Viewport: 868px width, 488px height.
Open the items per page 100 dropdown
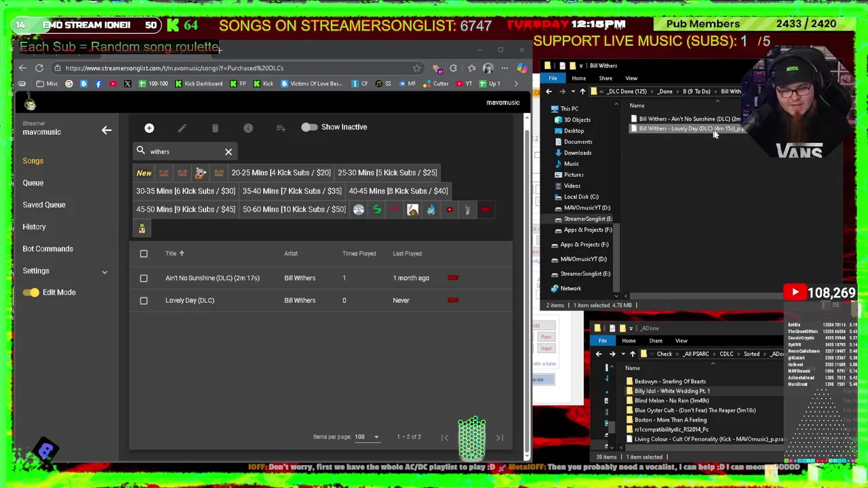coord(366,437)
